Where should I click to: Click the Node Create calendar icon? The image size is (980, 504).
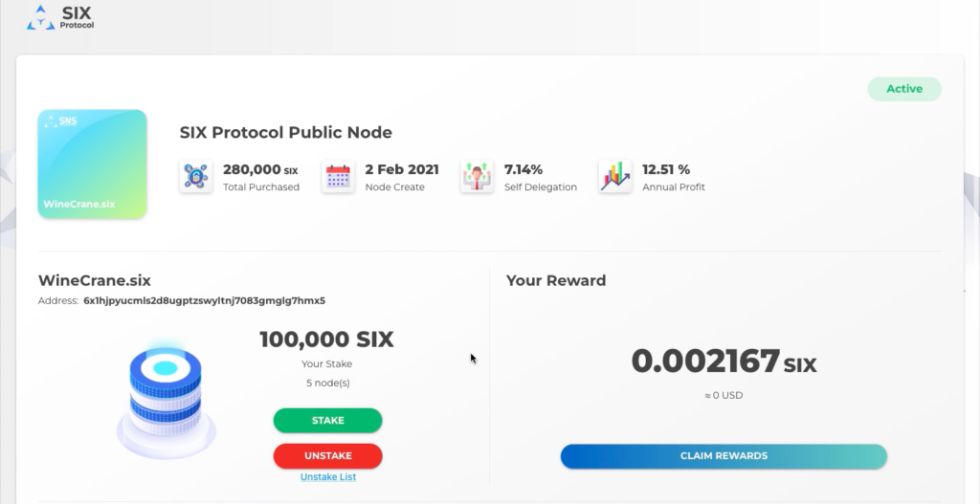pyautogui.click(x=338, y=177)
